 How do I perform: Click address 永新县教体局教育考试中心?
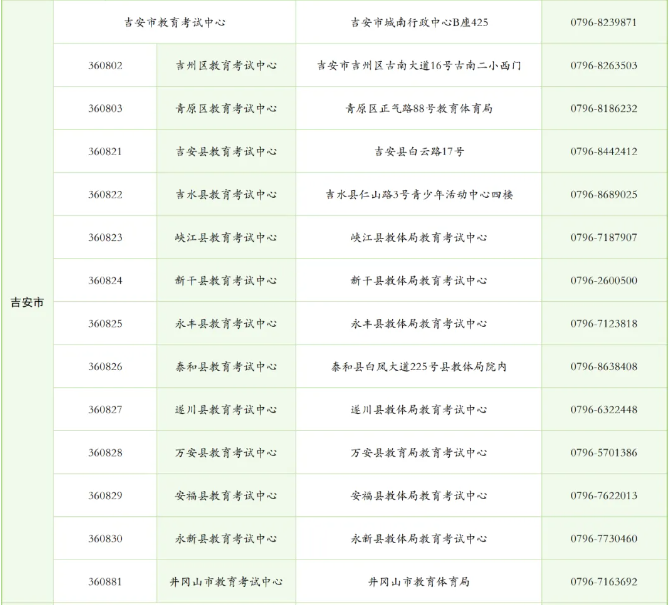click(x=419, y=538)
